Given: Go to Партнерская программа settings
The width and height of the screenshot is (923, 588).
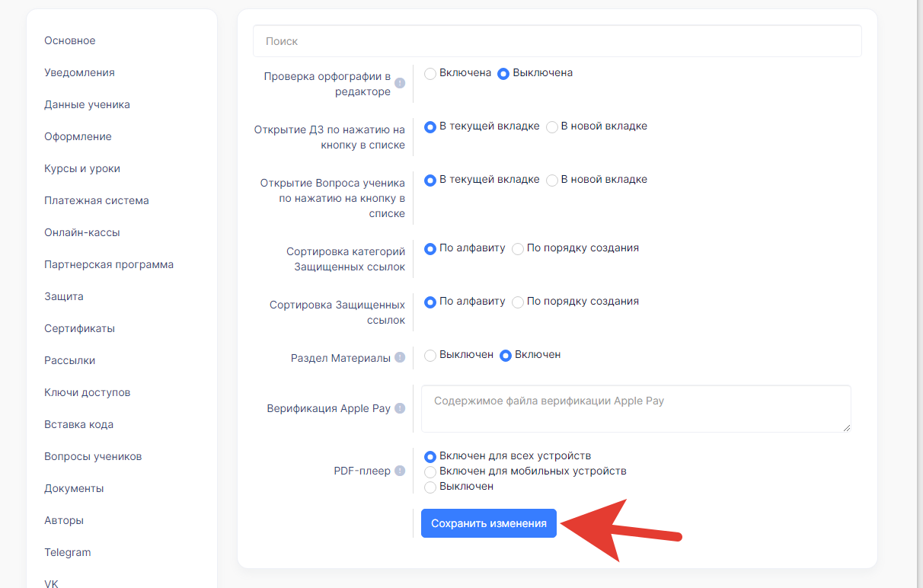Looking at the screenshot, I should (x=109, y=264).
